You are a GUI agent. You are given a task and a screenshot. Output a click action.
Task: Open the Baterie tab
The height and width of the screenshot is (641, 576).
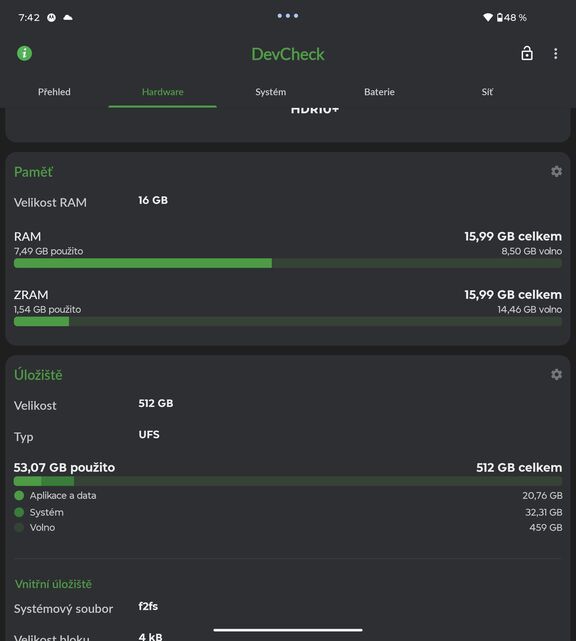pos(379,92)
